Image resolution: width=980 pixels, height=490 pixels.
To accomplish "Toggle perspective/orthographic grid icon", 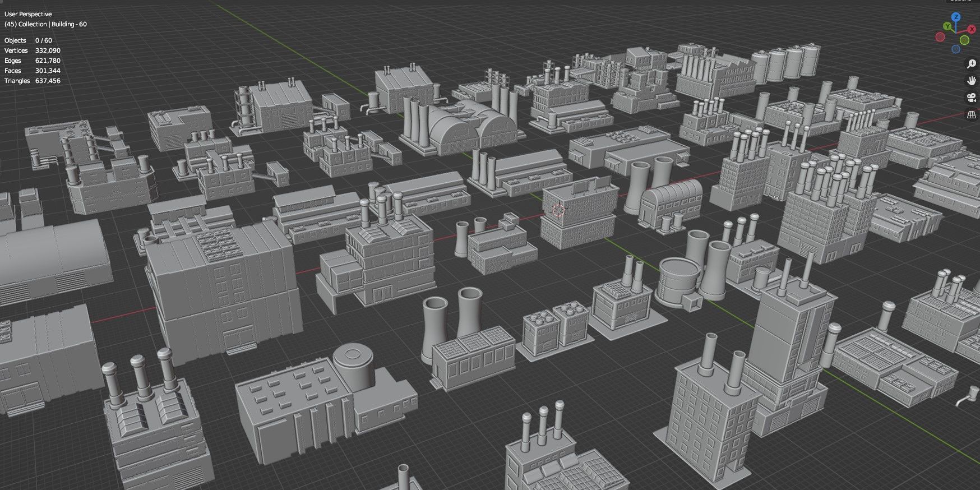I will (972, 115).
